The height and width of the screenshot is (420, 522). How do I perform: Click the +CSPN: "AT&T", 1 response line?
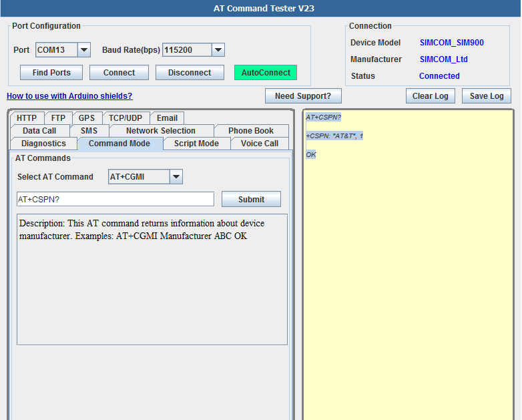tap(334, 136)
